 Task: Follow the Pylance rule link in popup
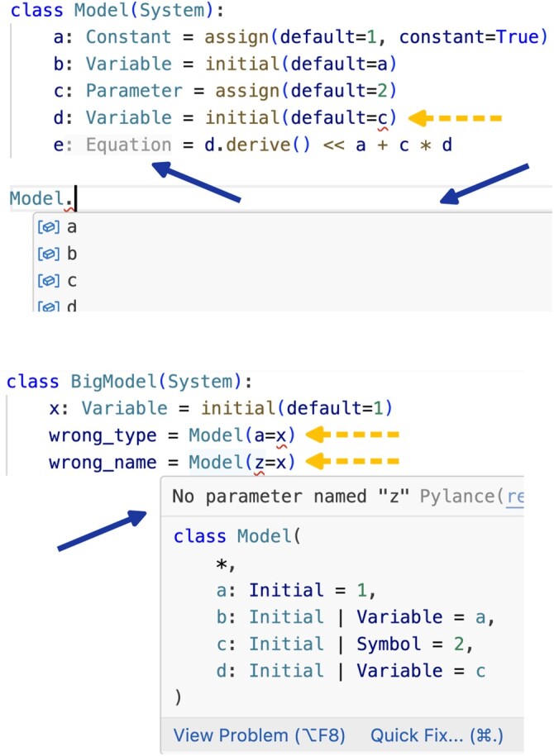point(515,496)
